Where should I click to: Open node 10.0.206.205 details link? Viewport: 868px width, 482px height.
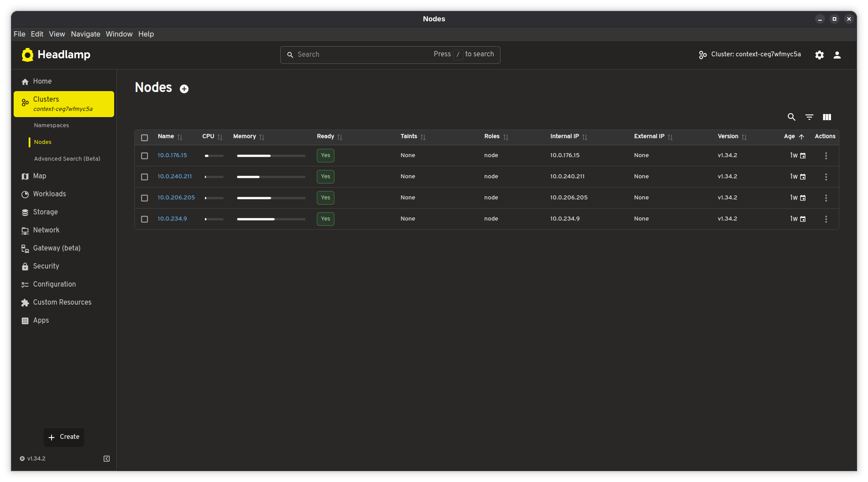tap(176, 198)
